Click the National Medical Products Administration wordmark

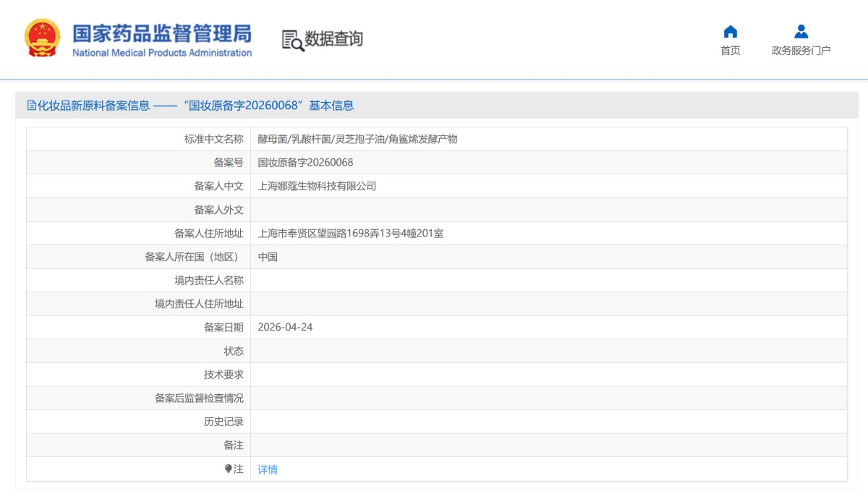(159, 52)
